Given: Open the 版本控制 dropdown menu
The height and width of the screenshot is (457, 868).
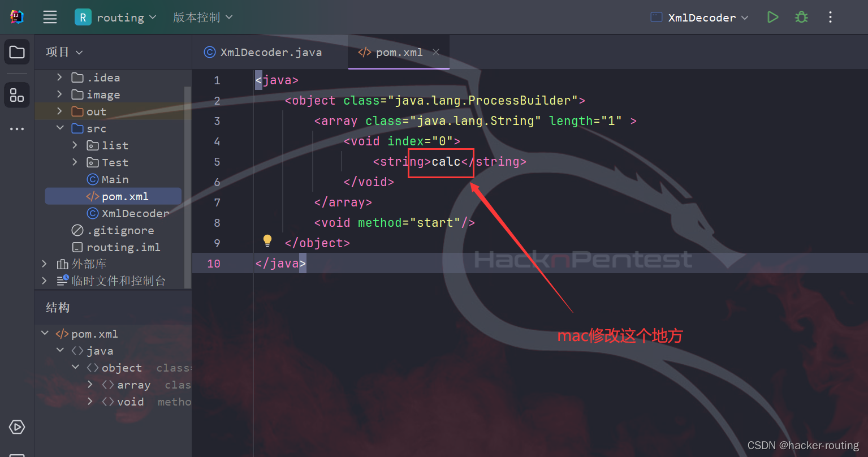Looking at the screenshot, I should coord(202,18).
